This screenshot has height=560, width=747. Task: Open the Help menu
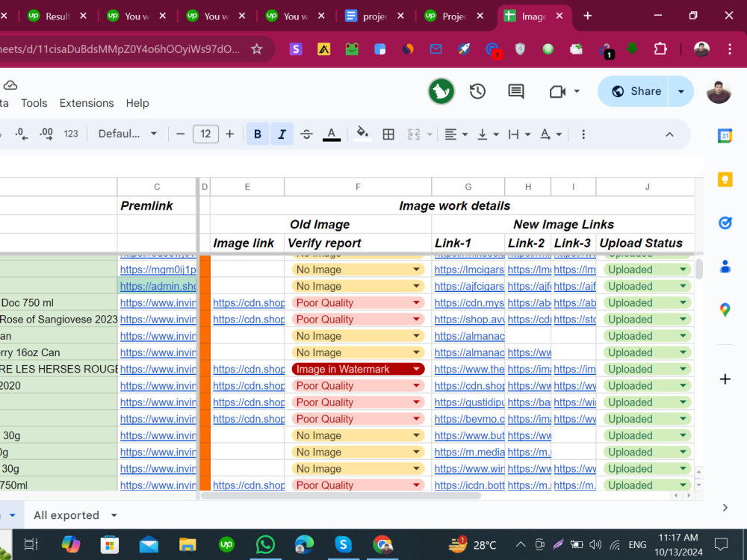click(x=137, y=103)
